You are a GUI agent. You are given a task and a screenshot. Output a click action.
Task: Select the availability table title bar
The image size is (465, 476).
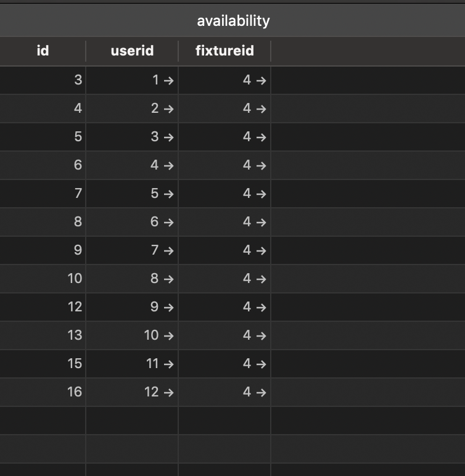tap(233, 21)
